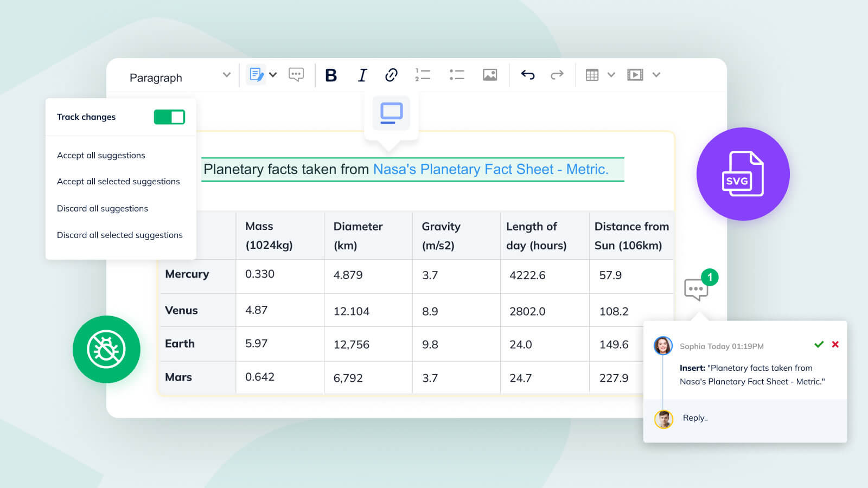Click the Insert: suggestion description text
The image size is (868, 488).
752,375
